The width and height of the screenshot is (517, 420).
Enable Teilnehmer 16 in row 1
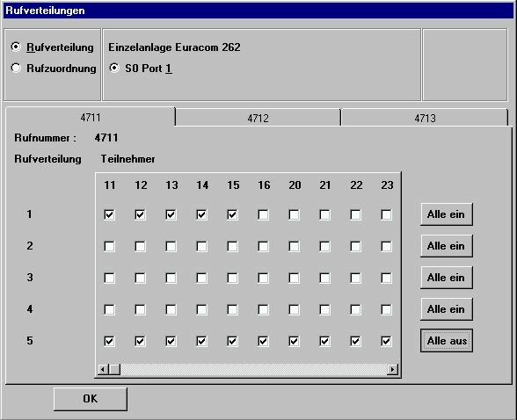click(263, 214)
